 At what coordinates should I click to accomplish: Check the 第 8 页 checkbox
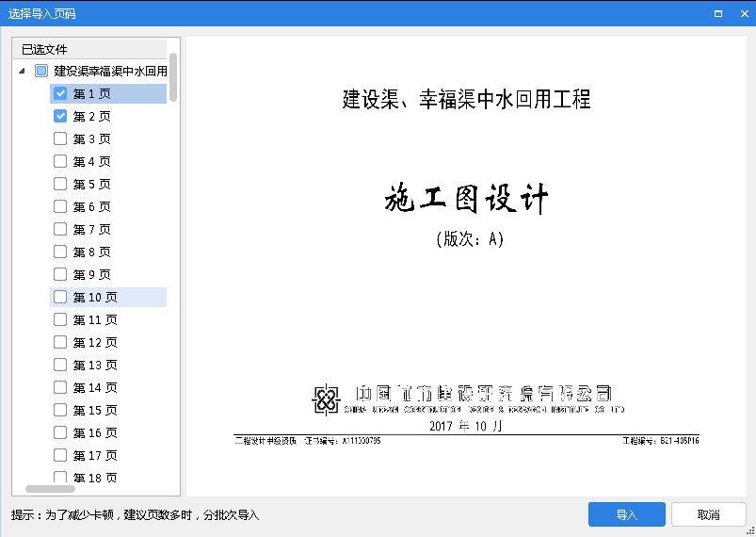click(60, 252)
